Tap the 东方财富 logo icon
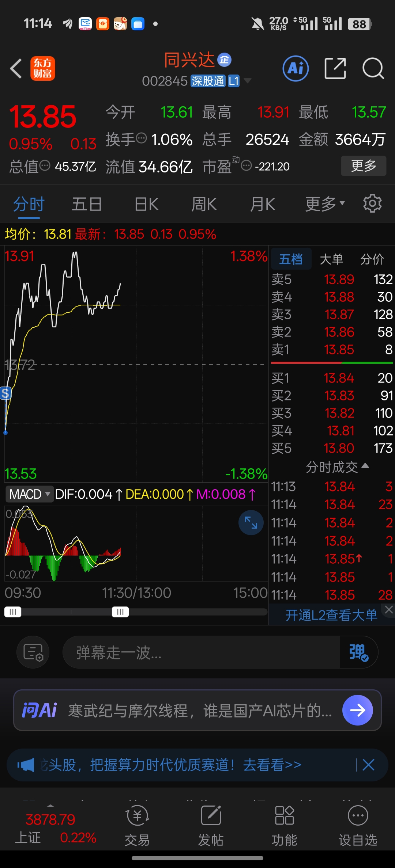This screenshot has height=868, width=395. pos(42,68)
